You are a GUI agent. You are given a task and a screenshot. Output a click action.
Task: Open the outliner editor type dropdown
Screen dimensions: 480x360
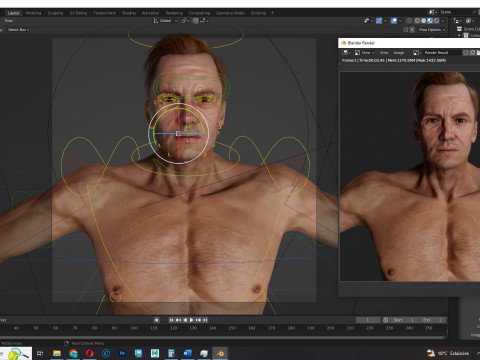[458, 21]
